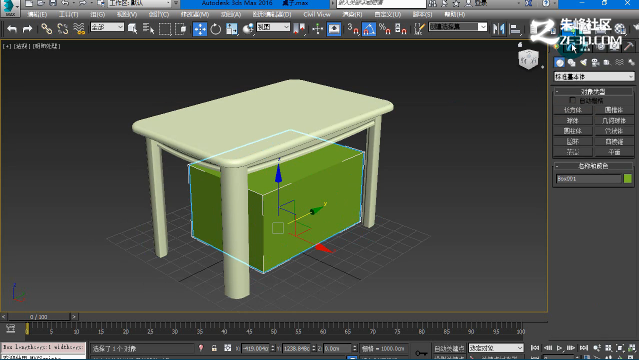The image size is (639, 360).
Task: Click the time slider at frame 0
Action: pyautogui.click(x=39, y=317)
